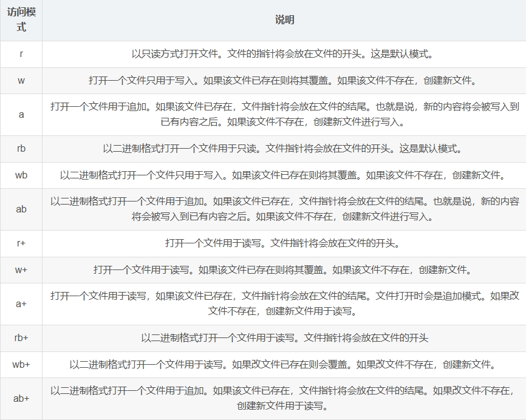The width and height of the screenshot is (526, 420).
Task: Click the '说明' column header
Action: (284, 20)
